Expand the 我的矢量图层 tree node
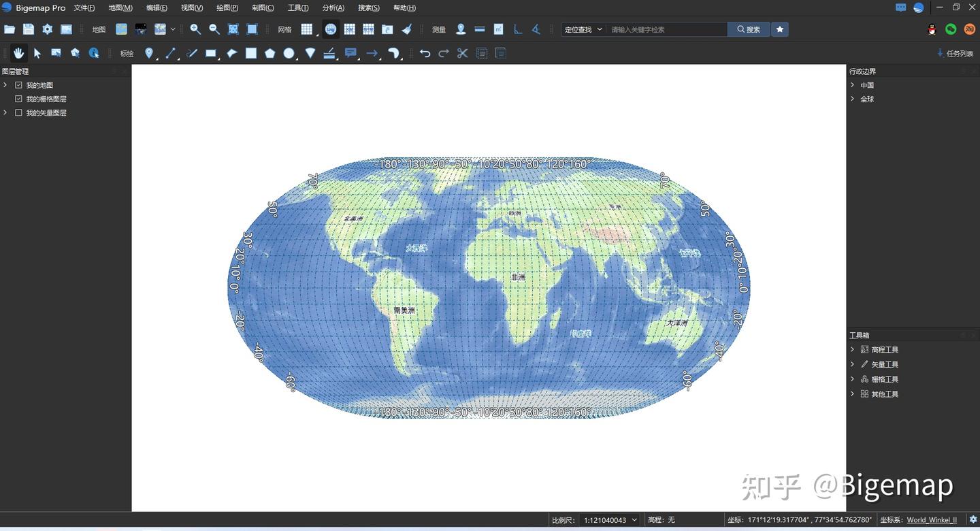Viewport: 980px width, 531px height. [x=5, y=112]
